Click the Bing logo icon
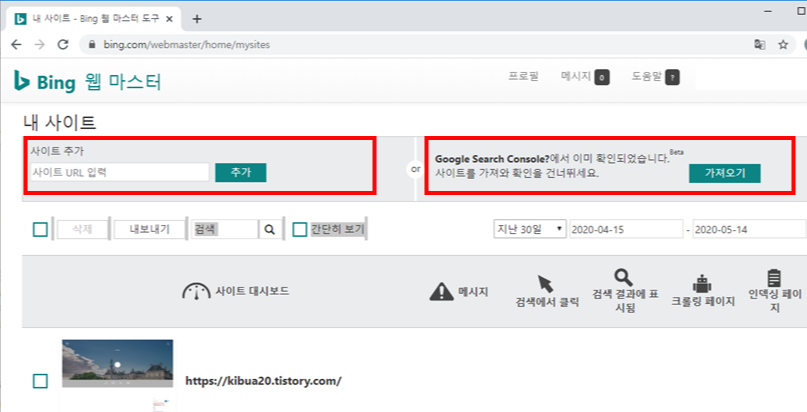The width and height of the screenshot is (807, 412). (21, 81)
